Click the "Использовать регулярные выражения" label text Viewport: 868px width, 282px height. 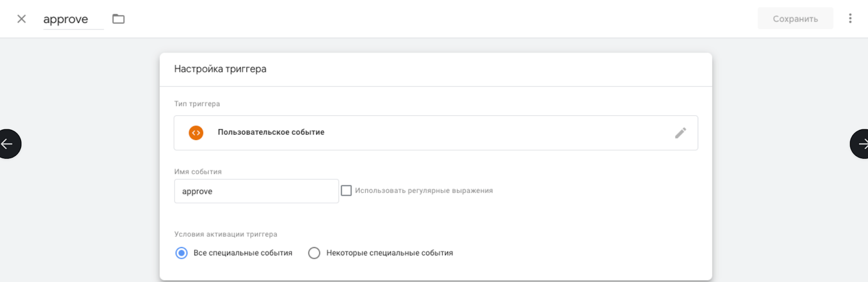[424, 191]
